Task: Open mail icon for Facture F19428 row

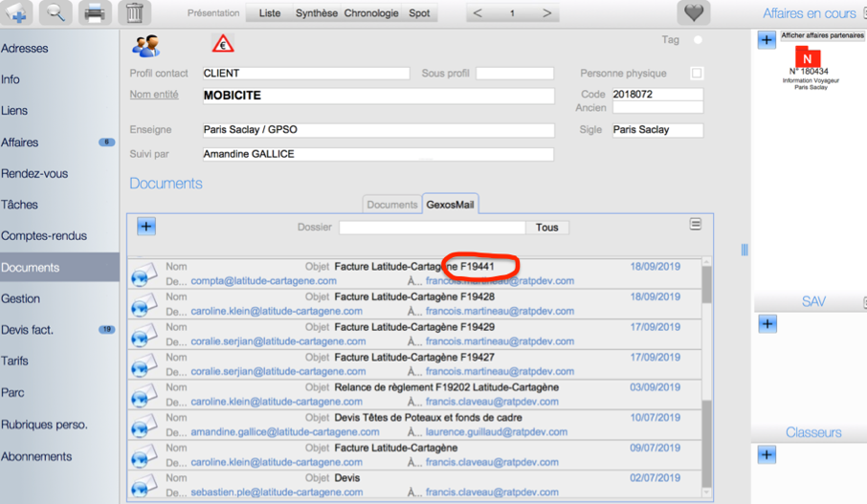Action: (x=144, y=304)
